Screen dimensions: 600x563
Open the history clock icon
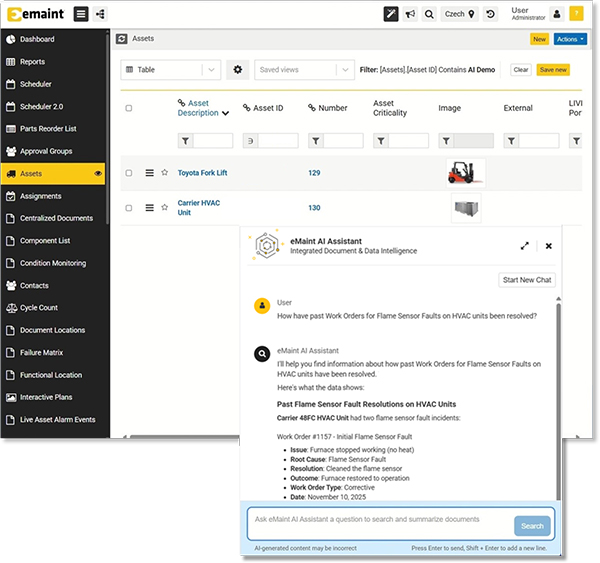coord(490,14)
